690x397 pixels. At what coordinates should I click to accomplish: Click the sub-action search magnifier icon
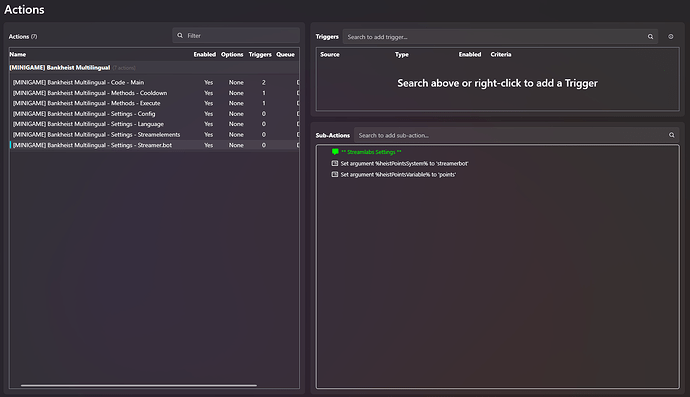672,135
